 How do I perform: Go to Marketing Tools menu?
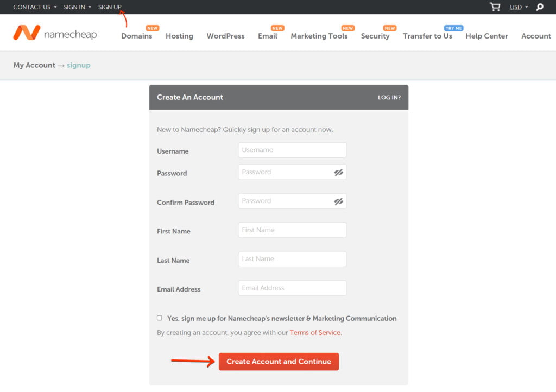[319, 36]
